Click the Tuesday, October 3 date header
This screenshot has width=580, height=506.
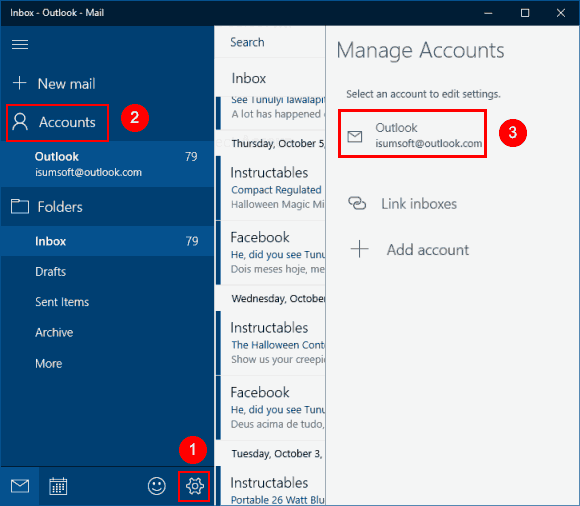point(277,453)
